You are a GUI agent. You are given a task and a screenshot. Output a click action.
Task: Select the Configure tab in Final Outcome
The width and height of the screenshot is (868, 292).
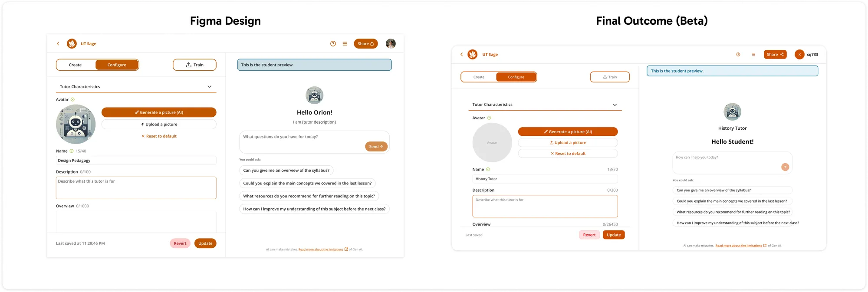point(516,77)
